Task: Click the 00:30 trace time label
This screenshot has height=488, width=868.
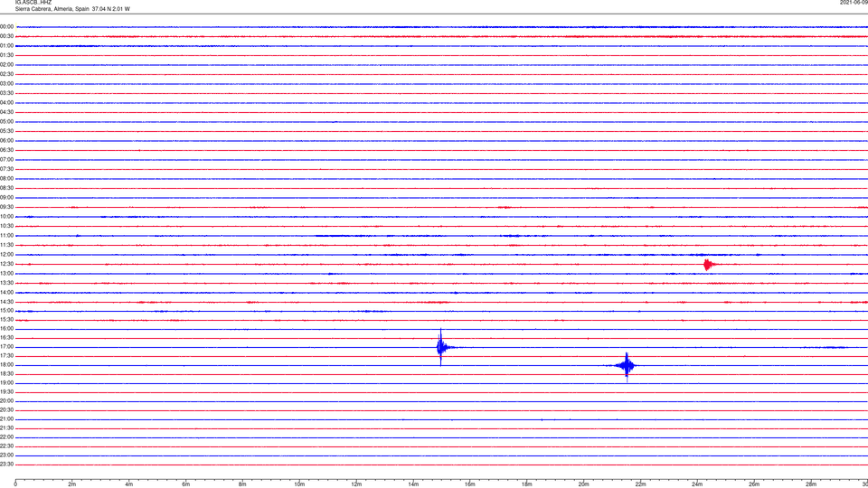Action: click(x=6, y=36)
